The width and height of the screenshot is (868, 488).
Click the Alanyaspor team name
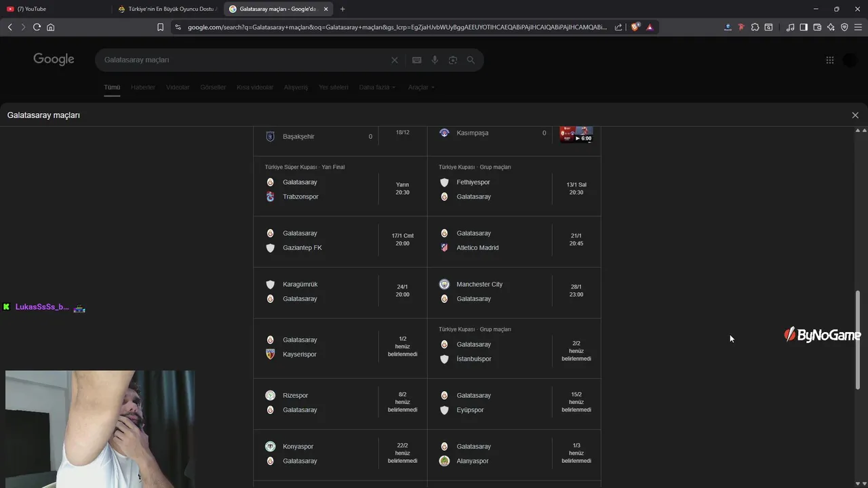click(473, 462)
